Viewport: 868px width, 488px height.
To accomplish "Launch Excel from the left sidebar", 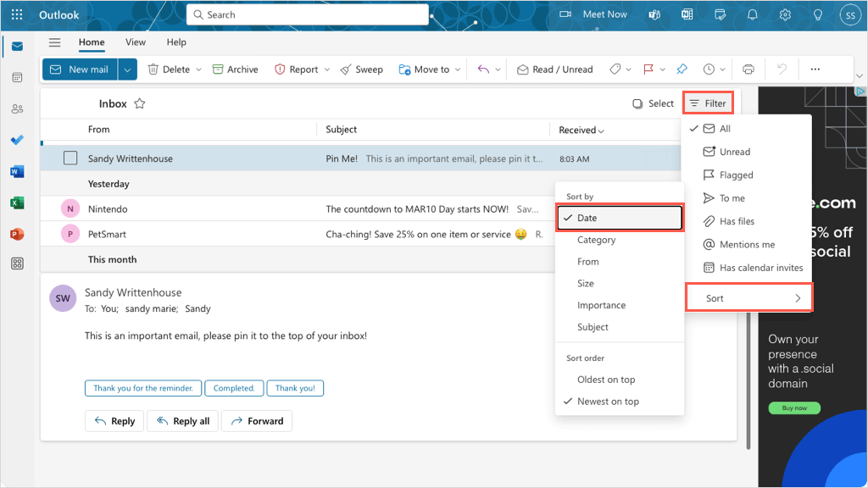I will click(17, 202).
